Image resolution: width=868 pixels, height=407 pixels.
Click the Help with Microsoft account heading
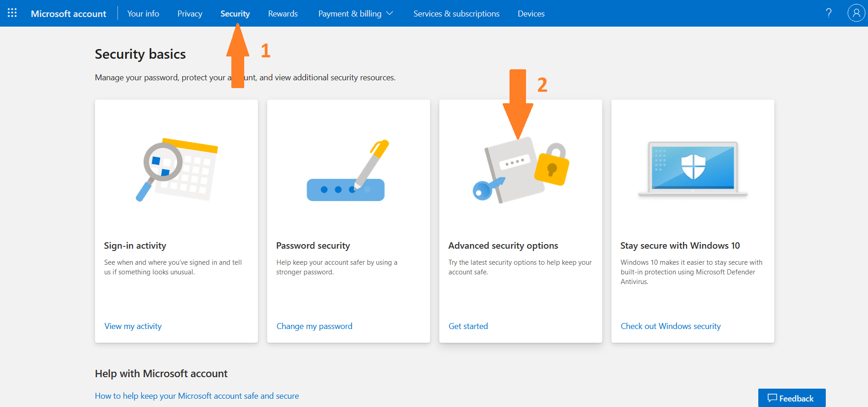(x=161, y=374)
